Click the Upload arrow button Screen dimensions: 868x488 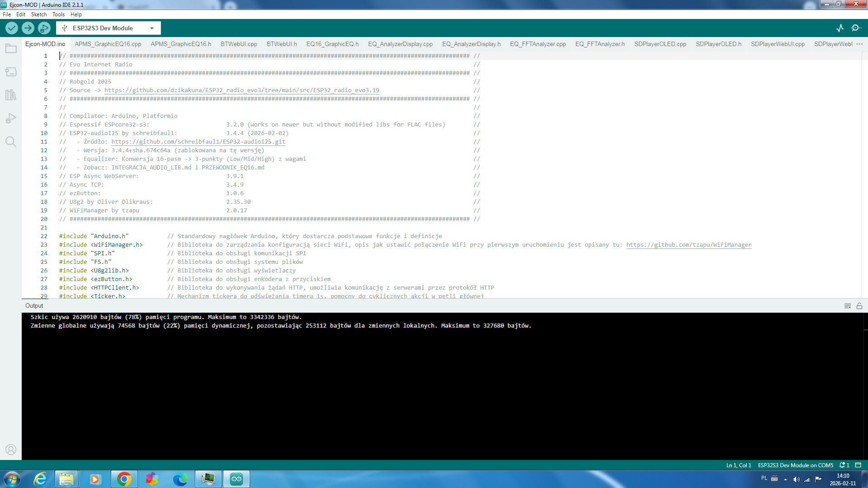[x=28, y=28]
